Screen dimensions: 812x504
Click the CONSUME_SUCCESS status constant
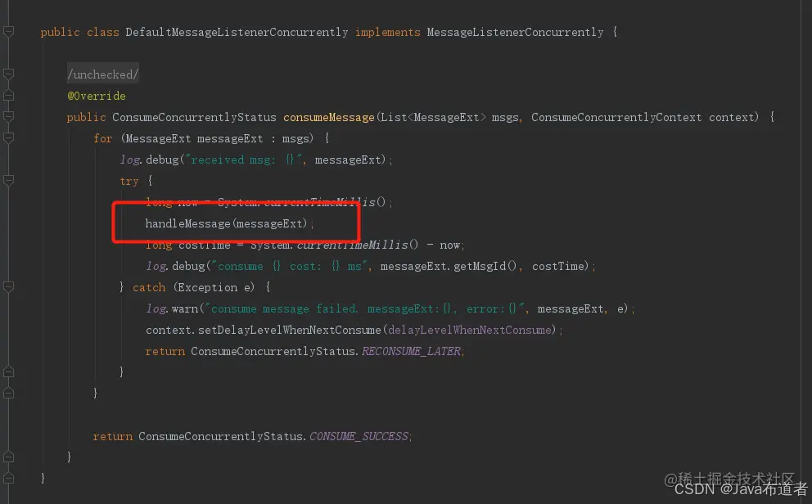pyautogui.click(x=359, y=436)
